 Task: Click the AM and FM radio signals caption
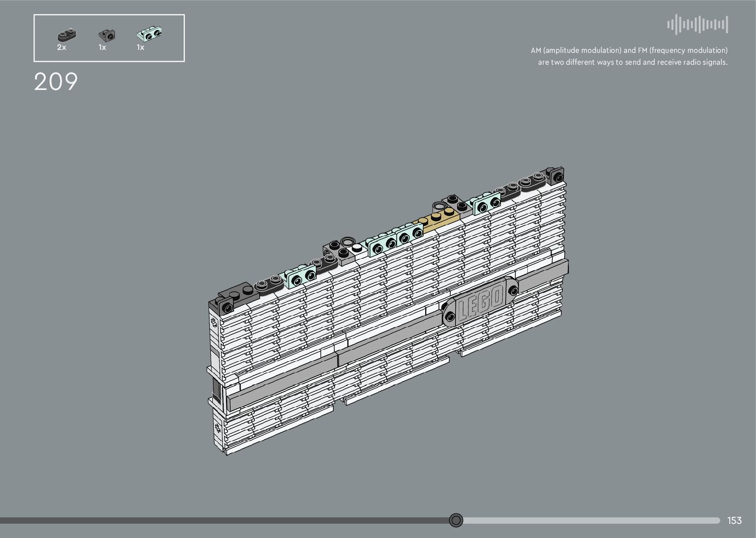tap(629, 56)
